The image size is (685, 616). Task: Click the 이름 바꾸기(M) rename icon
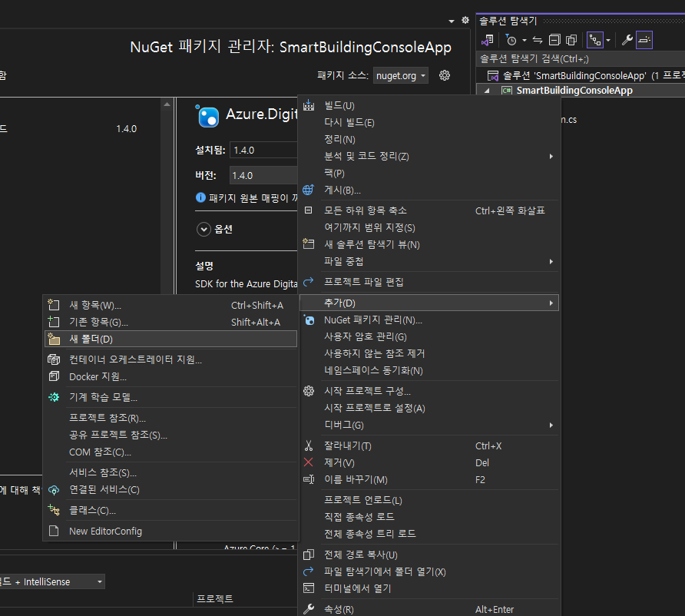tap(309, 480)
